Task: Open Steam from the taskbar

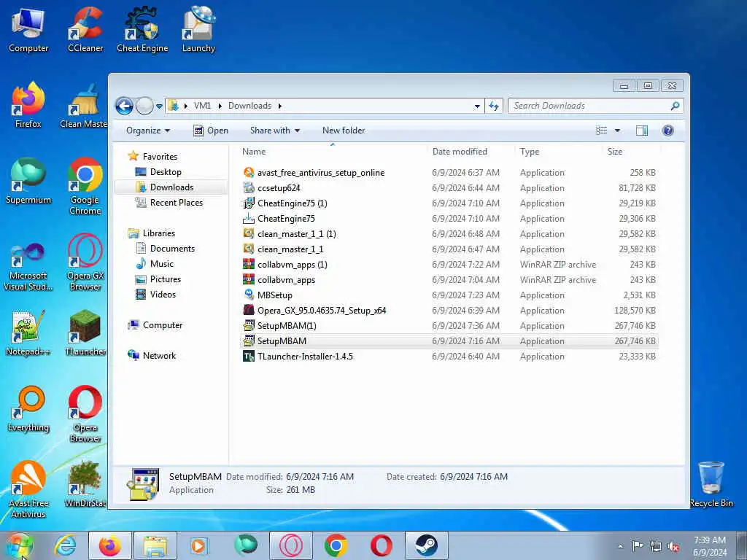Action: 426,545
